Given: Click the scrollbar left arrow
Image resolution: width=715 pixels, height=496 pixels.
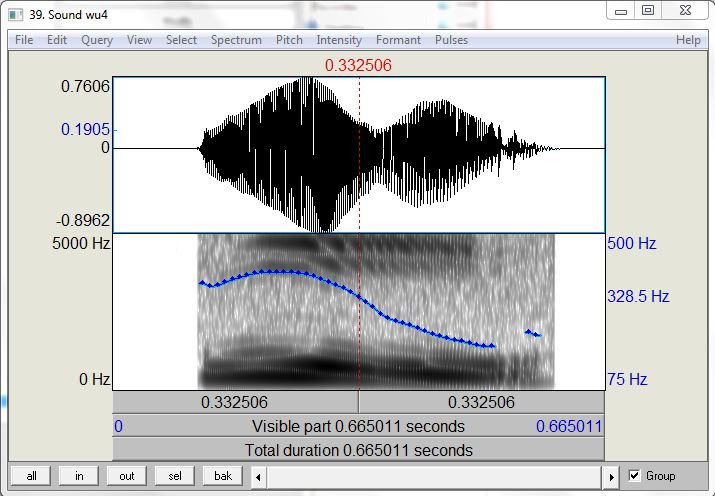Looking at the screenshot, I should point(259,477).
